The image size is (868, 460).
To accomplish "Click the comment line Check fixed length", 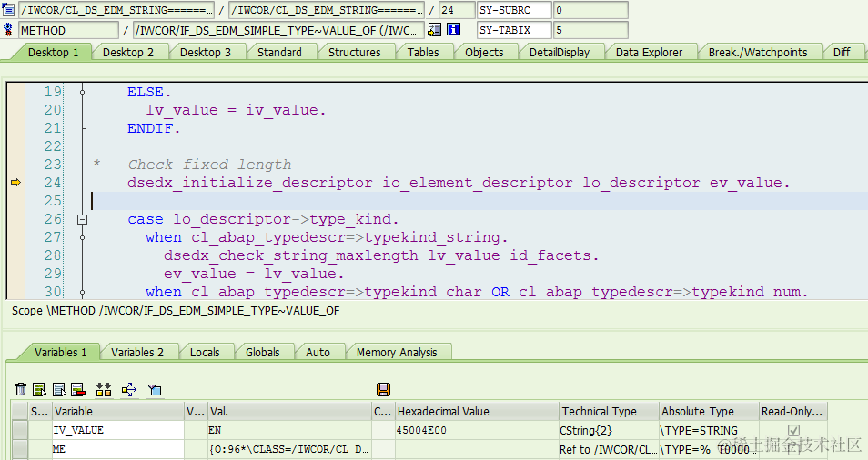I will 209,165.
